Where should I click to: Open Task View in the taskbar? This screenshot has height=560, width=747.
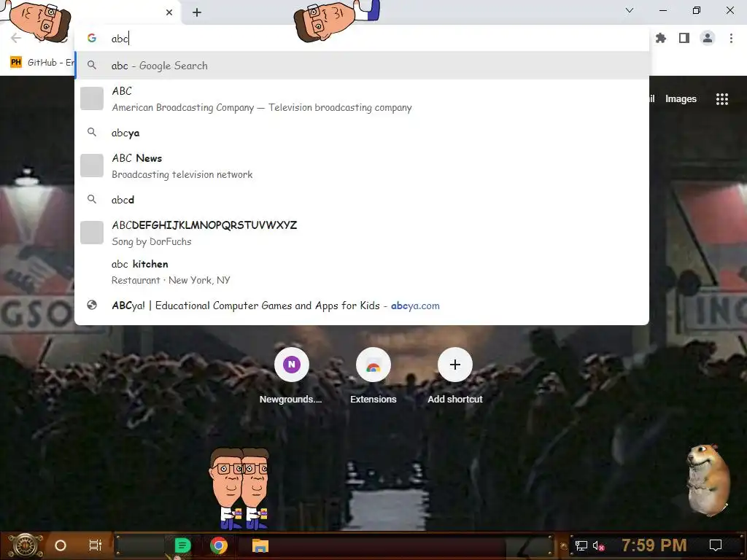tap(96, 545)
